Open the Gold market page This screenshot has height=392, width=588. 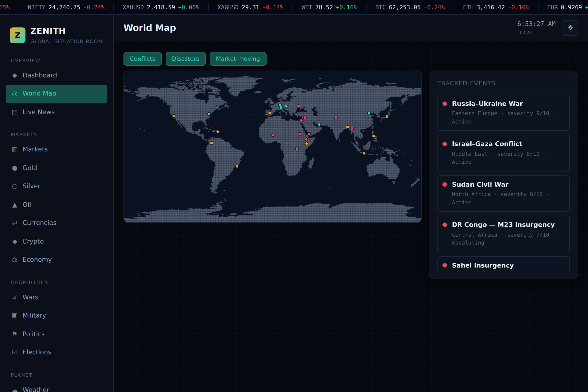(57, 168)
